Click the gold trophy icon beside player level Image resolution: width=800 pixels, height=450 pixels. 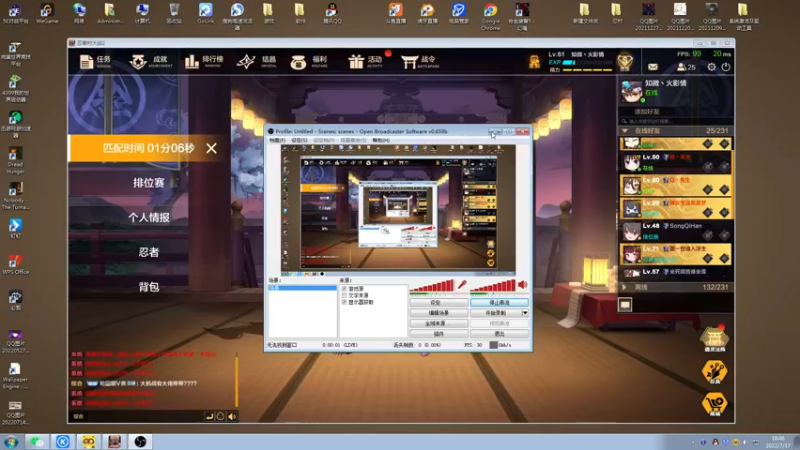[534, 62]
